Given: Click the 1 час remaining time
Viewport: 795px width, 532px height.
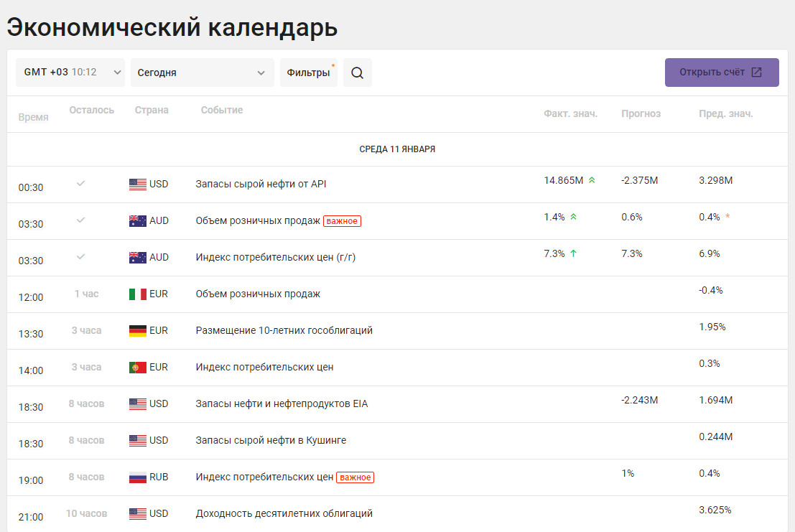Looking at the screenshot, I should (x=87, y=294).
